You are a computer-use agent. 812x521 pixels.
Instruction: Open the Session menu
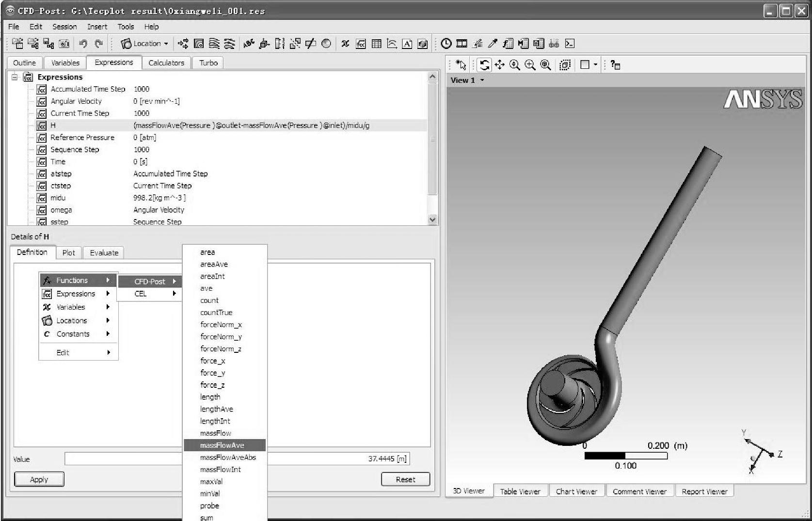coord(64,27)
